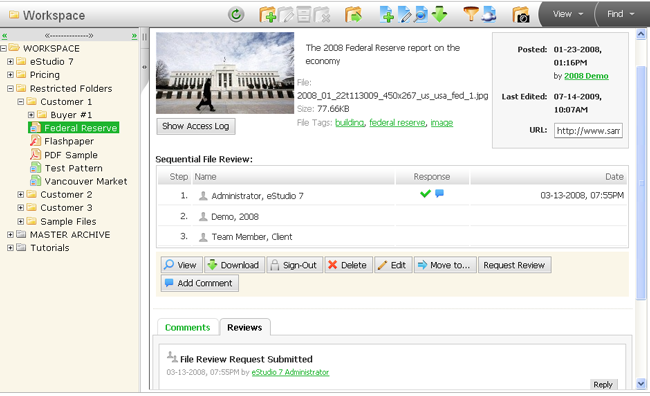Click the green checkmark in Administrator row
650x396 pixels.
(x=425, y=193)
